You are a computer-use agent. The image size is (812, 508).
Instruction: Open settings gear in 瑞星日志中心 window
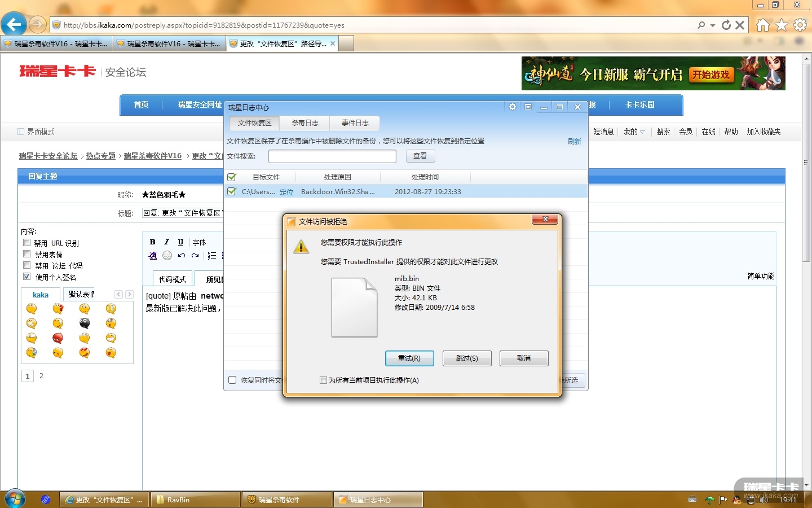coord(513,107)
